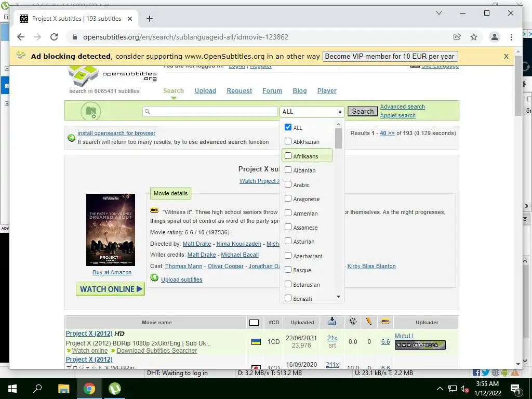This screenshot has width=532, height=399.
Task: Check the Assamese language checkbox
Action: 288,227
